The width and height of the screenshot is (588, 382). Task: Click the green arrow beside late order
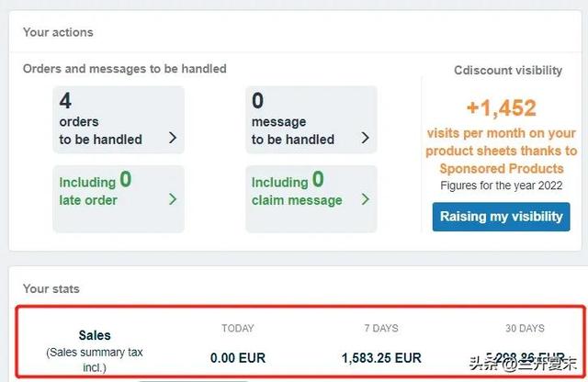[173, 199]
